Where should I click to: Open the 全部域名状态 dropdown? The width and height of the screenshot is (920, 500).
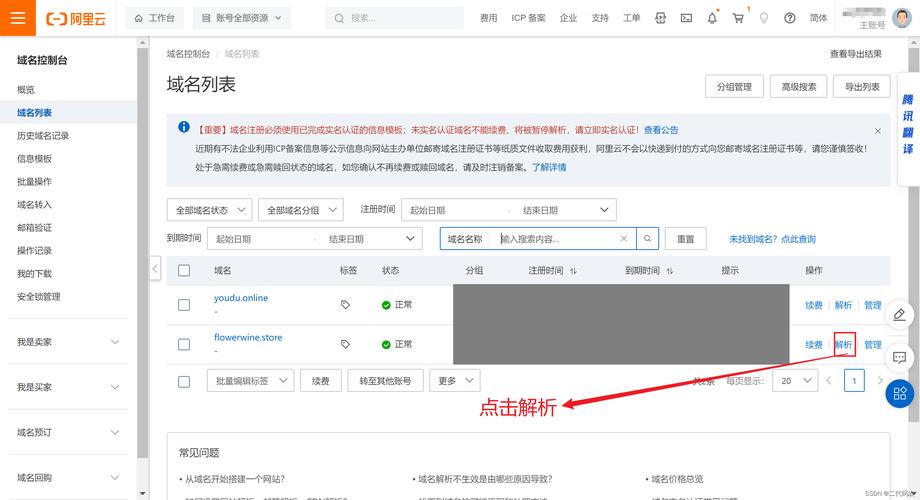[209, 210]
